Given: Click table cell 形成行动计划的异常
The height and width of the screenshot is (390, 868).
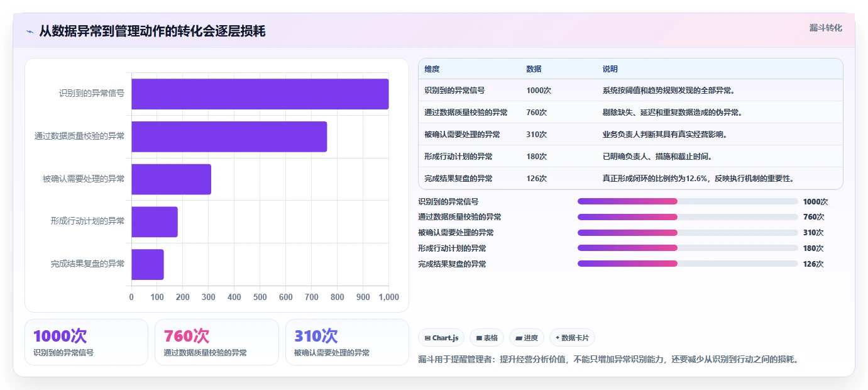Looking at the screenshot, I should (458, 157).
